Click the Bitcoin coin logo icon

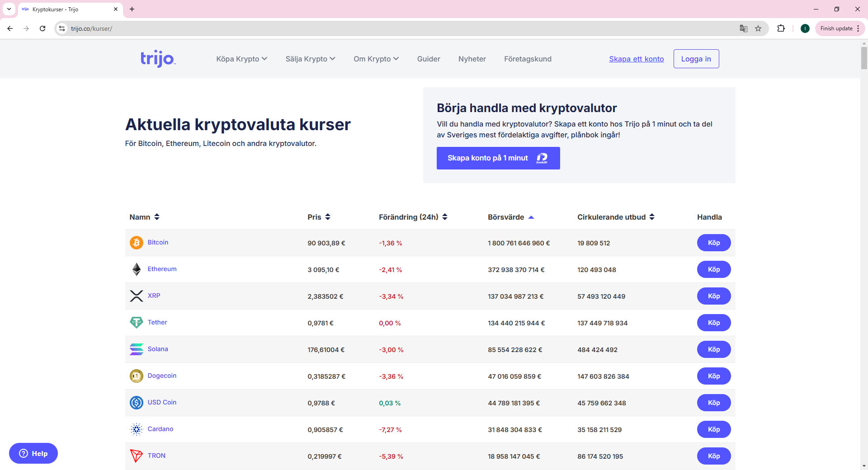[x=136, y=243]
